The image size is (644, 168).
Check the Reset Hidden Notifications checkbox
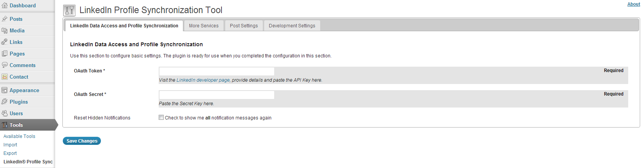pyautogui.click(x=161, y=118)
